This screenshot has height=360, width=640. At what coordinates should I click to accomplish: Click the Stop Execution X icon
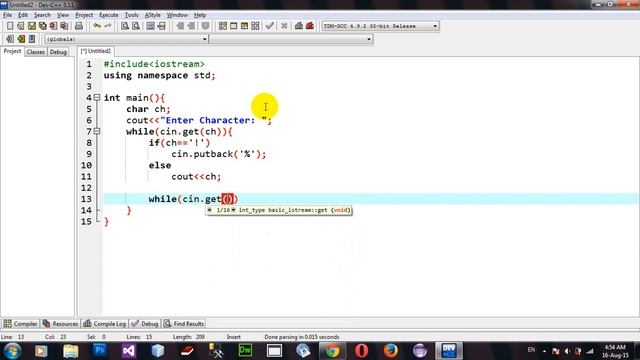284,26
